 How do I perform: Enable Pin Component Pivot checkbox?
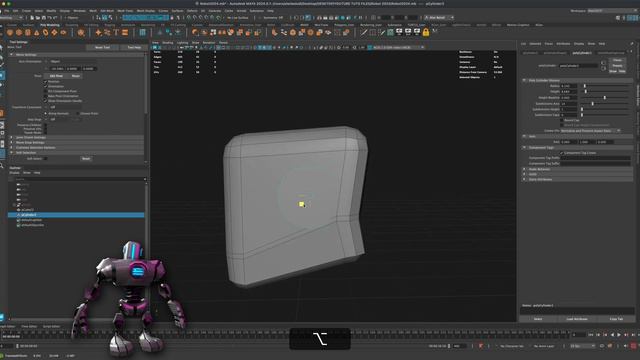[x=46, y=91]
